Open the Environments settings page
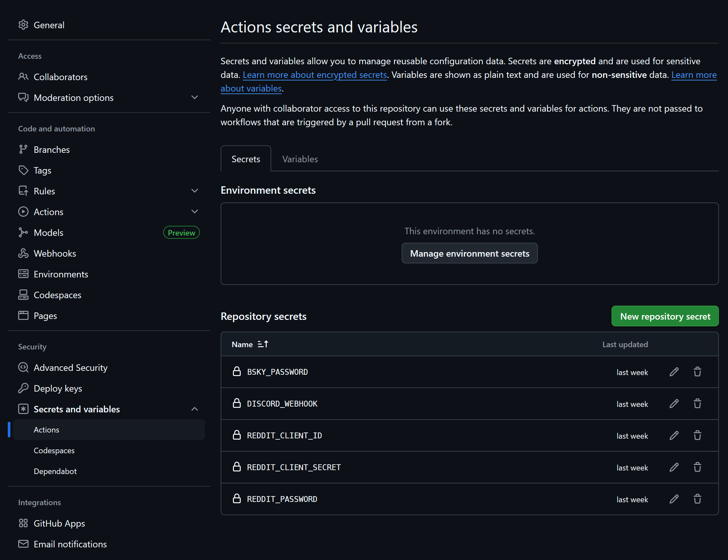The image size is (728, 560). click(61, 274)
